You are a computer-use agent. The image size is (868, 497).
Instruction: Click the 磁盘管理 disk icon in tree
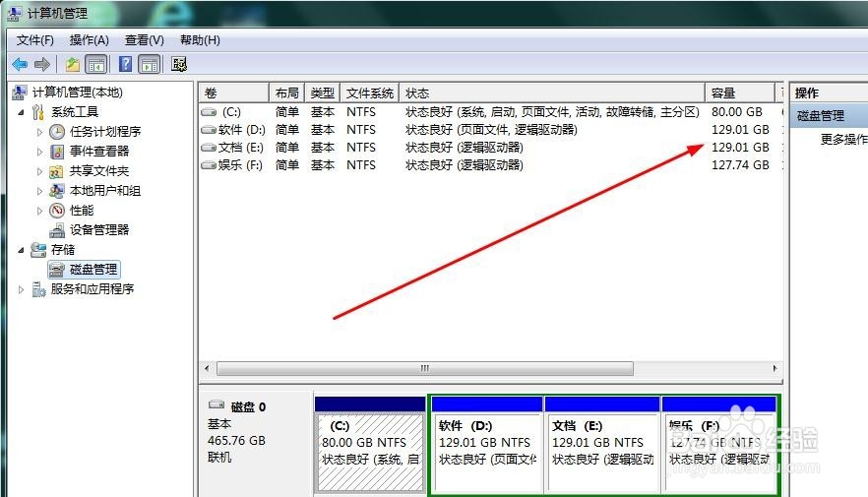pos(57,270)
